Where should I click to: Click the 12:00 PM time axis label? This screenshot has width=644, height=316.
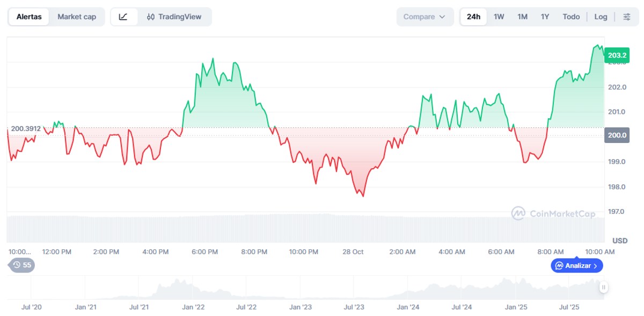tap(57, 252)
